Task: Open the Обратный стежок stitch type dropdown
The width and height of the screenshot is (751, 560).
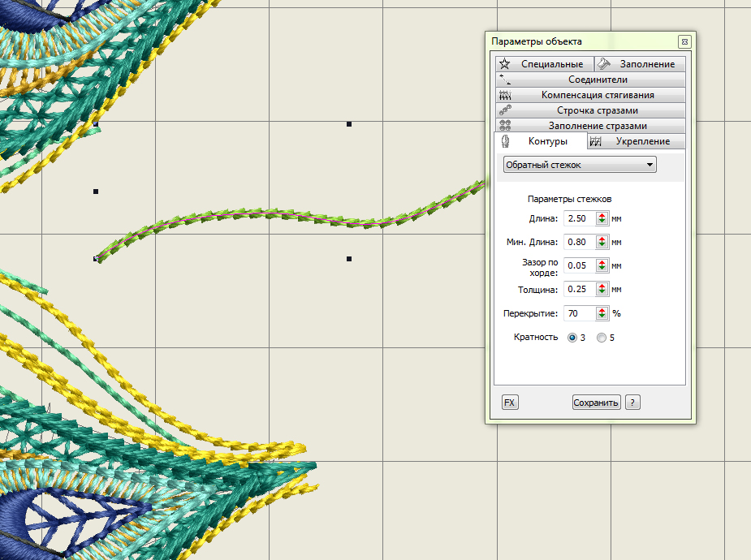Action: pos(580,165)
